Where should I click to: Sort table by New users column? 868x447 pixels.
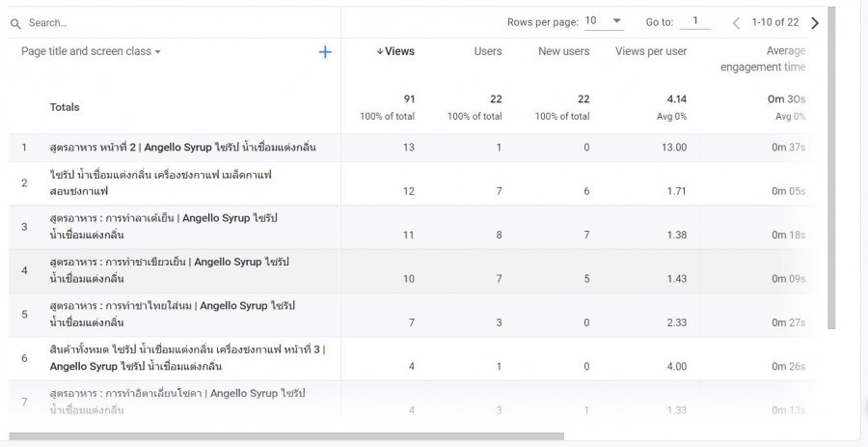tap(563, 52)
